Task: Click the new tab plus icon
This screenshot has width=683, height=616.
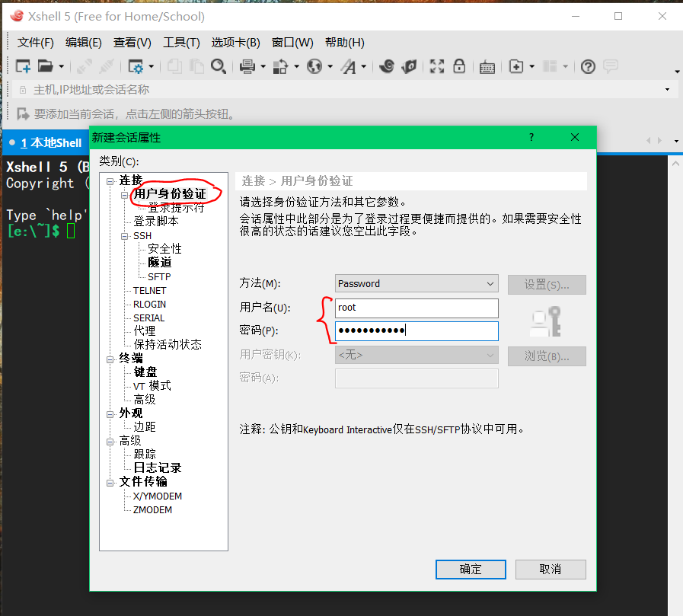Action: click(516, 66)
